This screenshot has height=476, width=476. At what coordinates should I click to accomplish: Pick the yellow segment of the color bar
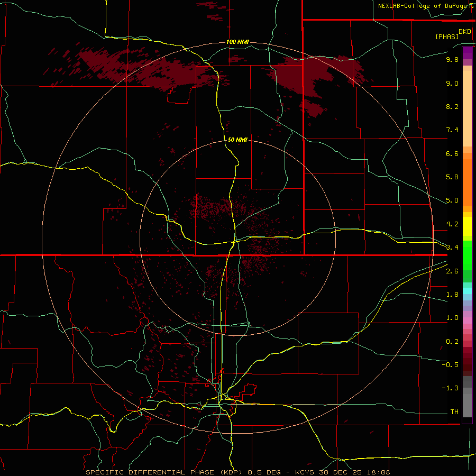(467, 226)
